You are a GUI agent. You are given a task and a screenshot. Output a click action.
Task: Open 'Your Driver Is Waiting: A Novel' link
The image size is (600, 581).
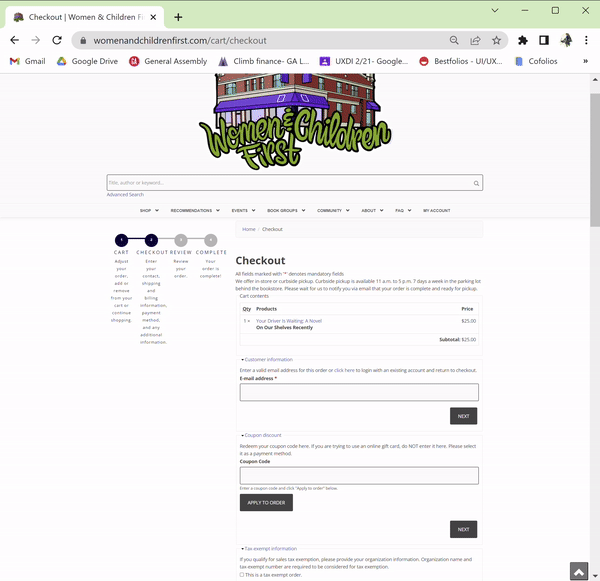289,321
